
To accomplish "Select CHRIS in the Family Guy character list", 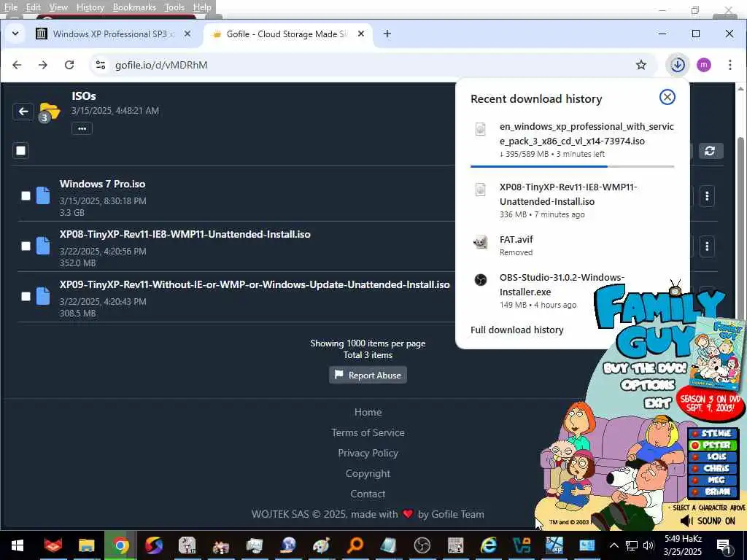I will 713,468.
